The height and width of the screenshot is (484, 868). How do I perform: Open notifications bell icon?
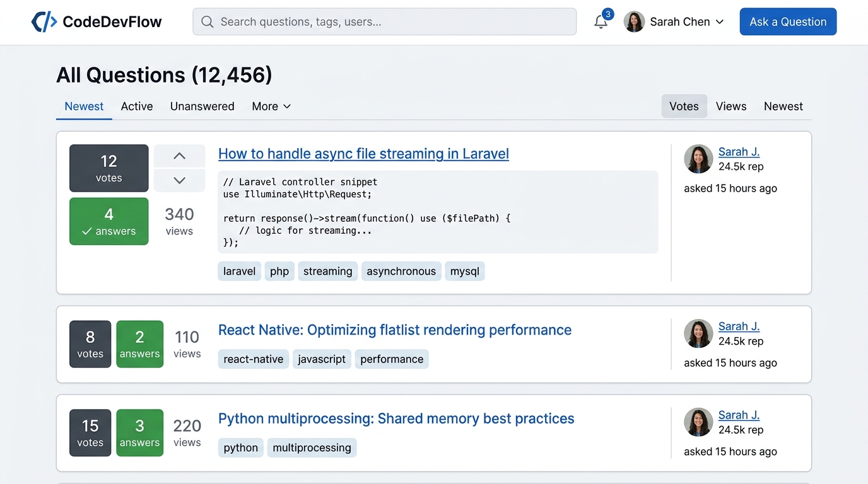(601, 22)
